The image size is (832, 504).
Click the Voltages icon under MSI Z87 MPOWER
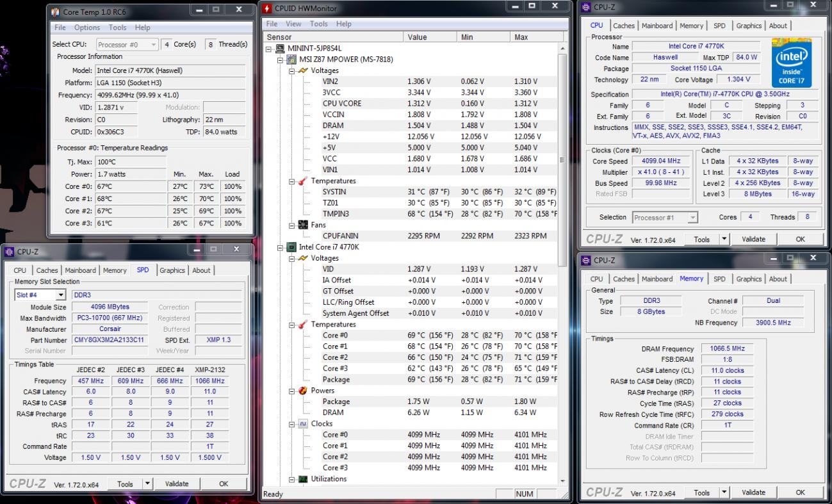click(303, 70)
